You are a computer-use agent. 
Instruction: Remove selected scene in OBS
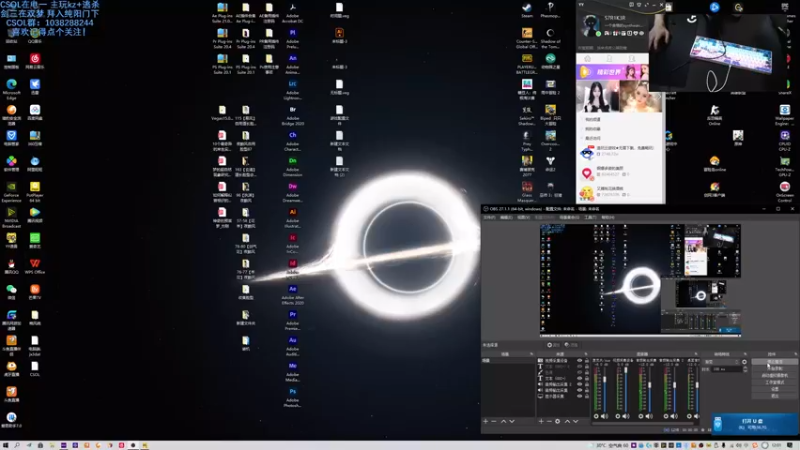tap(494, 421)
